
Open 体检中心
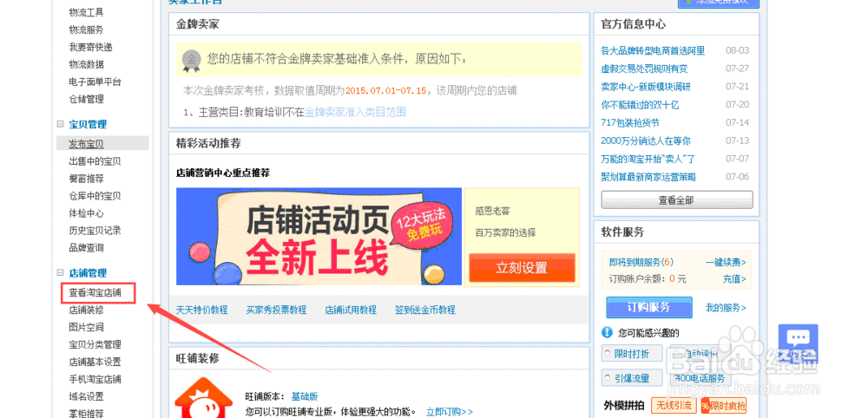coord(86,212)
